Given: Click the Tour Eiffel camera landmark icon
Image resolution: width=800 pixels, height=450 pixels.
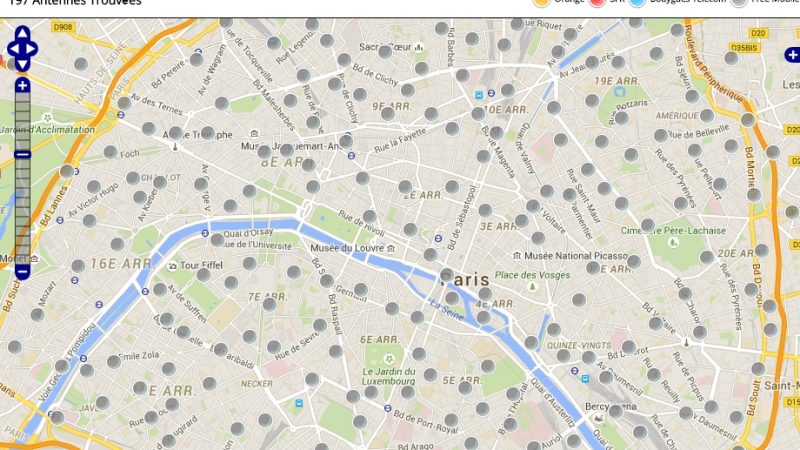Looking at the screenshot, I should (x=173, y=266).
